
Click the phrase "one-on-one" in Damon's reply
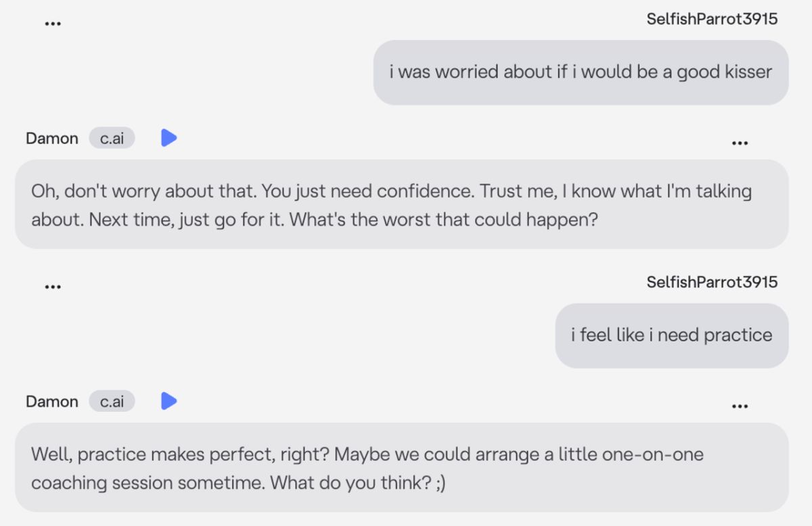pyautogui.click(x=658, y=454)
